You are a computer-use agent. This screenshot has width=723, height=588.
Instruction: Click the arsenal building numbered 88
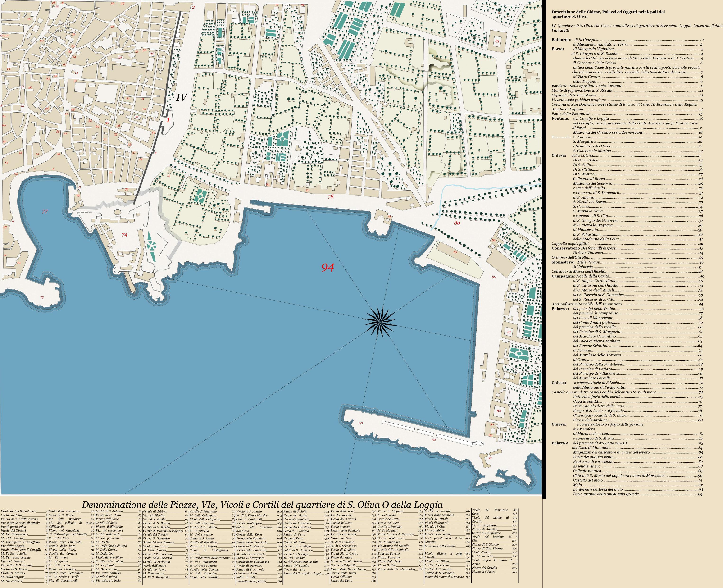499,411
